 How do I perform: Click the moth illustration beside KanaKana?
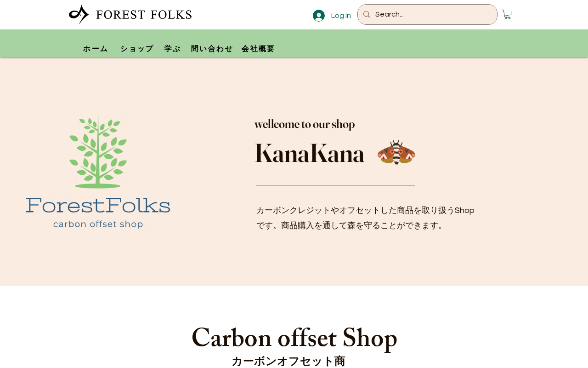[396, 152]
